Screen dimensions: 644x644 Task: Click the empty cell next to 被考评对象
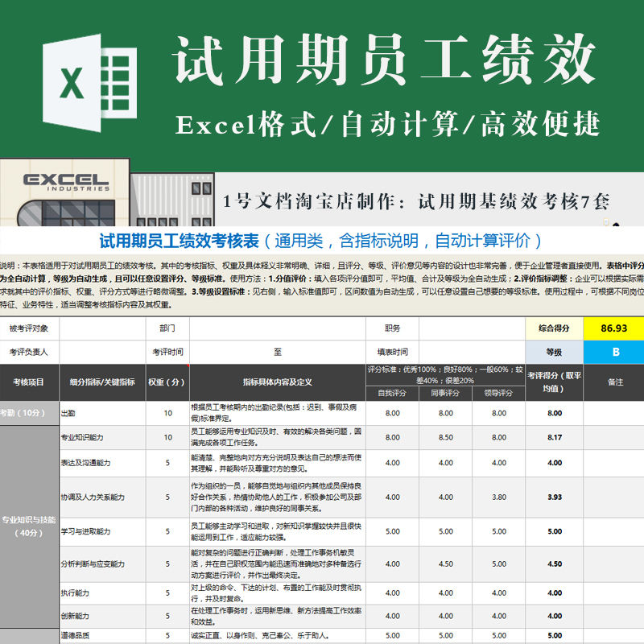(102, 328)
